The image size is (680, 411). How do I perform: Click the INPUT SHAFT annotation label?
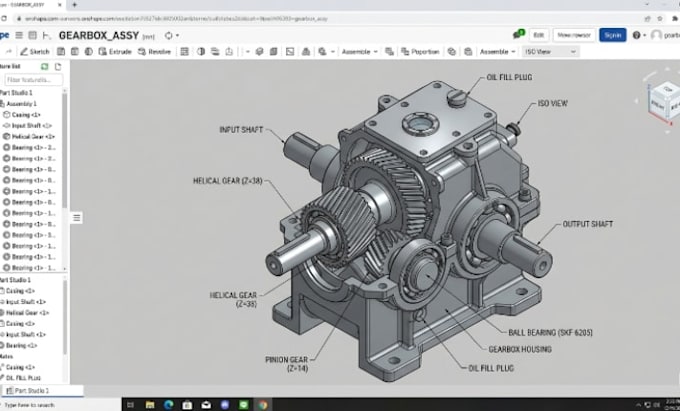pos(241,130)
